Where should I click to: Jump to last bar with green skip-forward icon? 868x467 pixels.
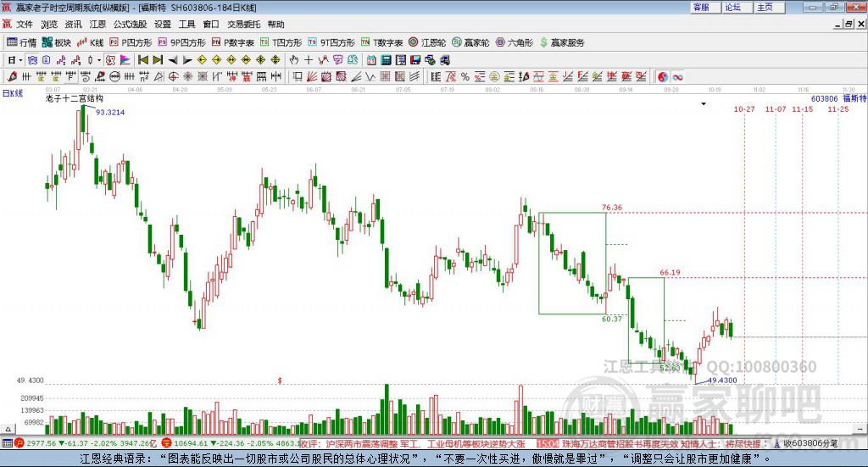[158, 60]
